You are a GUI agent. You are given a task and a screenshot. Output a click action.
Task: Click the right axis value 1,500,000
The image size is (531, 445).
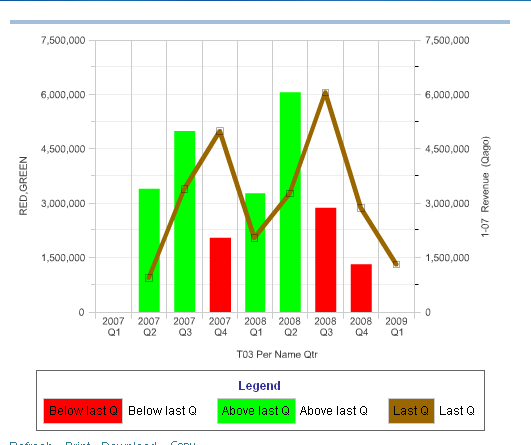click(447, 258)
